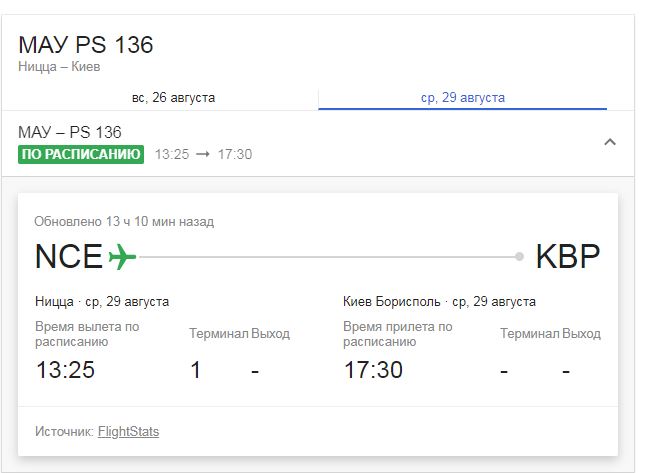Click the Ницца – Киев route subtitle
This screenshot has width=657, height=473.
pos(59,67)
